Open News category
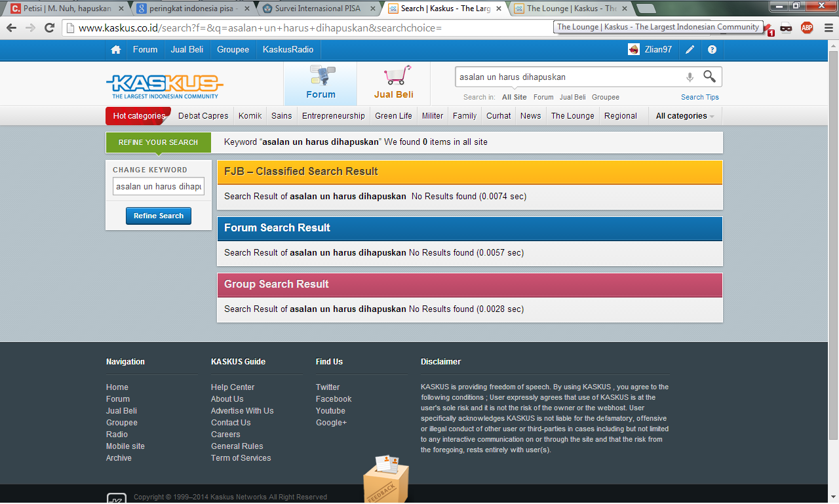The image size is (839, 504). click(531, 116)
